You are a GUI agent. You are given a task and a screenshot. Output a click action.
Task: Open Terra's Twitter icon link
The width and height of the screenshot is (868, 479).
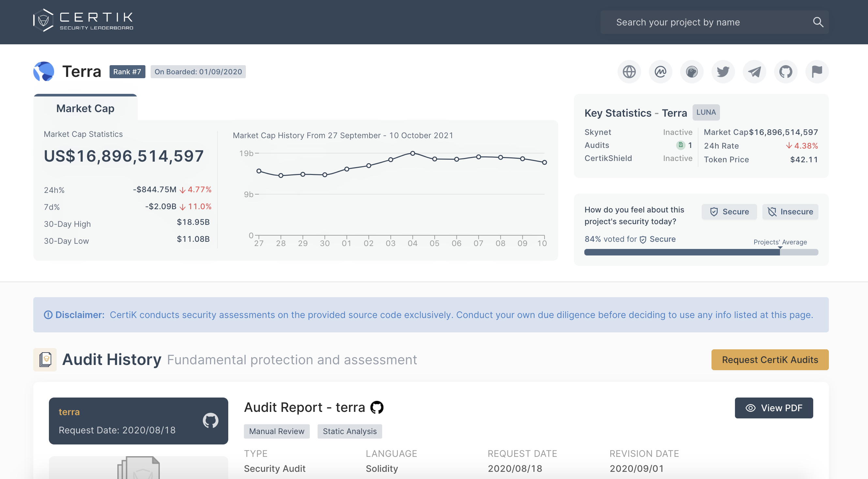723,72
